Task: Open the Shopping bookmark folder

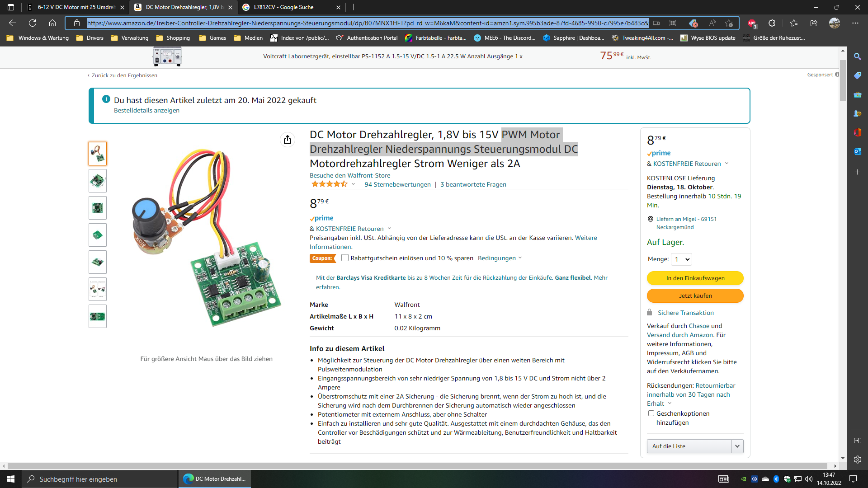Action: [173, 38]
